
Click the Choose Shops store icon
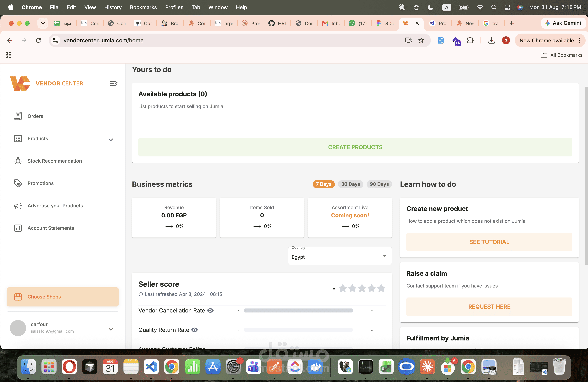point(18,297)
